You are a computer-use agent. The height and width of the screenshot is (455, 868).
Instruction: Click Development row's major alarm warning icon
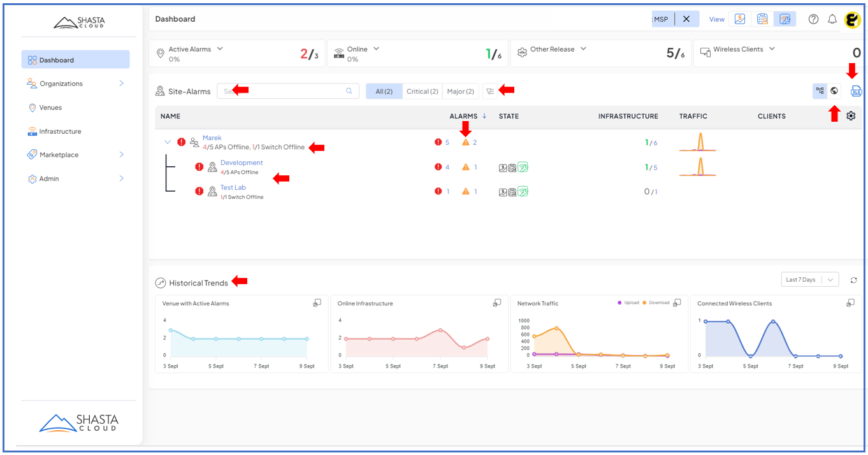466,167
